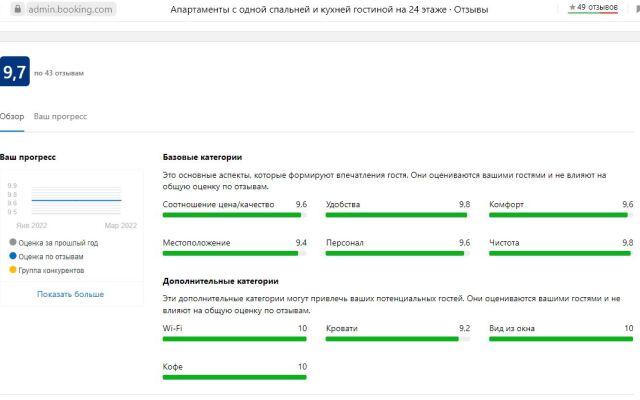Image resolution: width=640 pixels, height=400 pixels.
Task: Click the по 43 отзывам text
Action: pos(59,73)
